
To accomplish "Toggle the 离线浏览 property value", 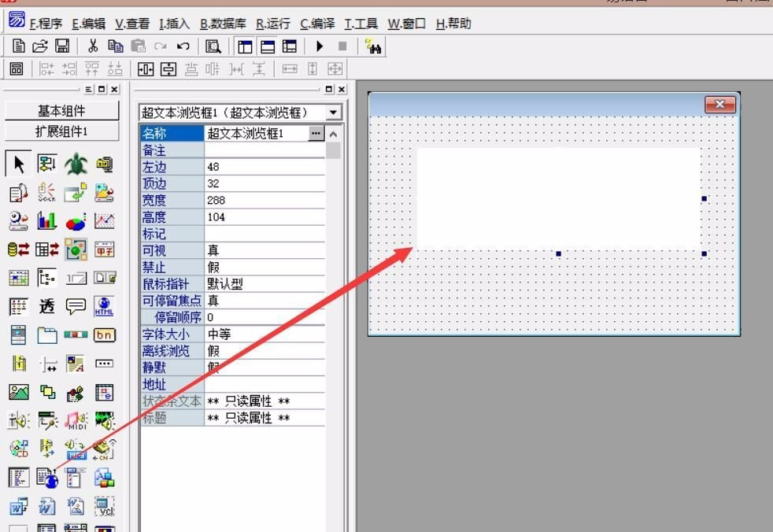I will (x=264, y=351).
